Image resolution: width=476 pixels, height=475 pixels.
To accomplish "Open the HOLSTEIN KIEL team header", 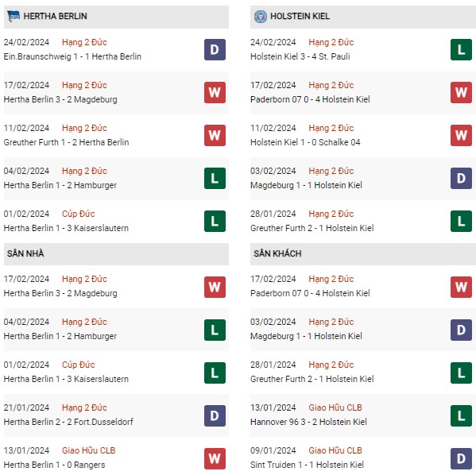I will (x=363, y=17).
